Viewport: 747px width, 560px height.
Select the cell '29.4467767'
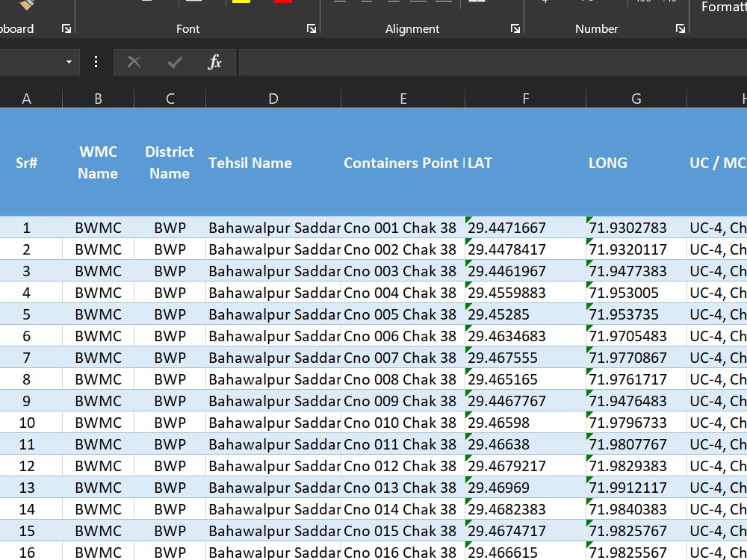pyautogui.click(x=525, y=401)
